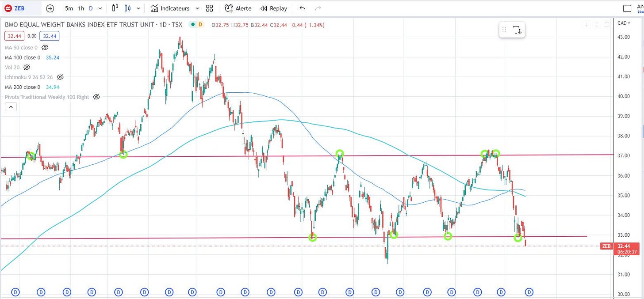This screenshot has height=299, width=644.
Task: Click the orange delayed data D badge
Action: 200,25
